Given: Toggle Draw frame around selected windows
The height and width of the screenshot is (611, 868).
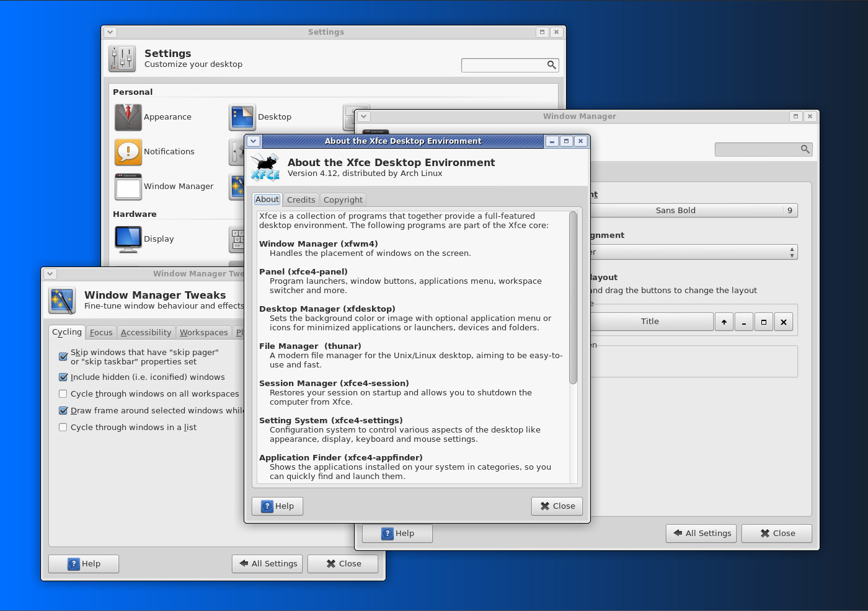Looking at the screenshot, I should pos(63,411).
